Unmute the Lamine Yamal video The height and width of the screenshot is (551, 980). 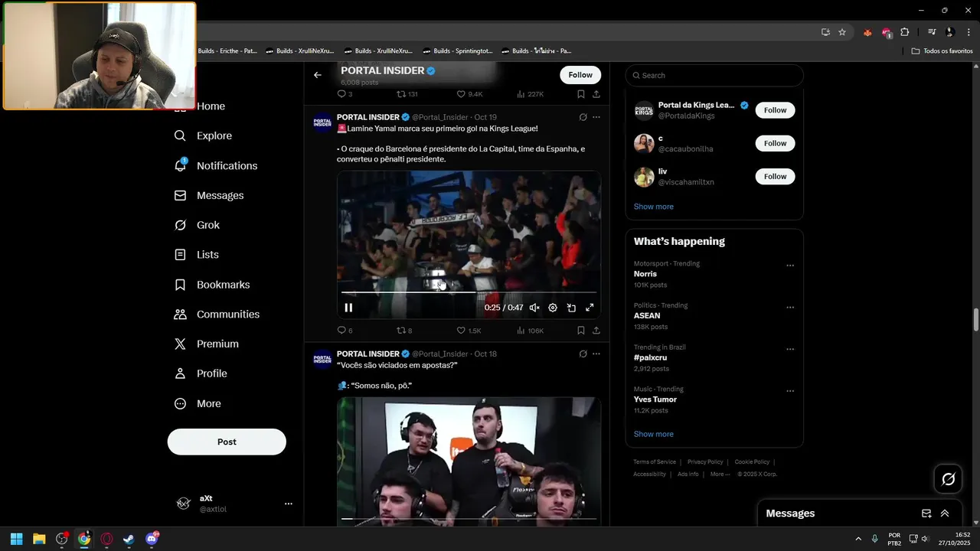tap(534, 308)
